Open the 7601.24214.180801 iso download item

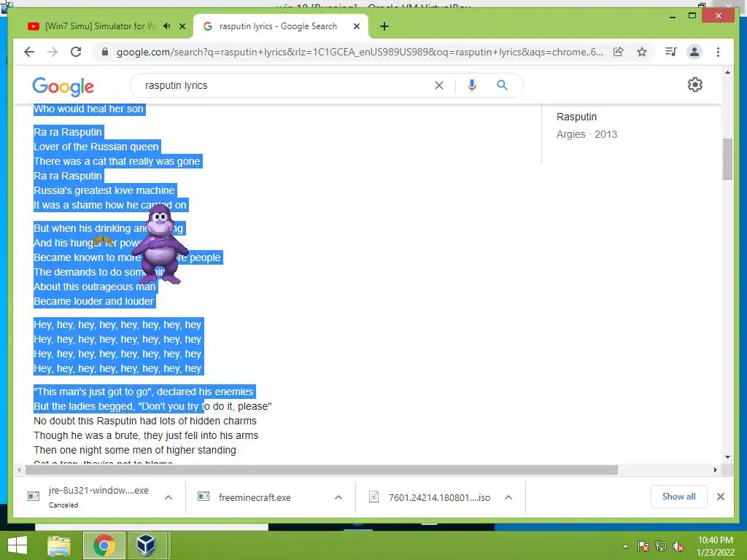pyautogui.click(x=439, y=497)
